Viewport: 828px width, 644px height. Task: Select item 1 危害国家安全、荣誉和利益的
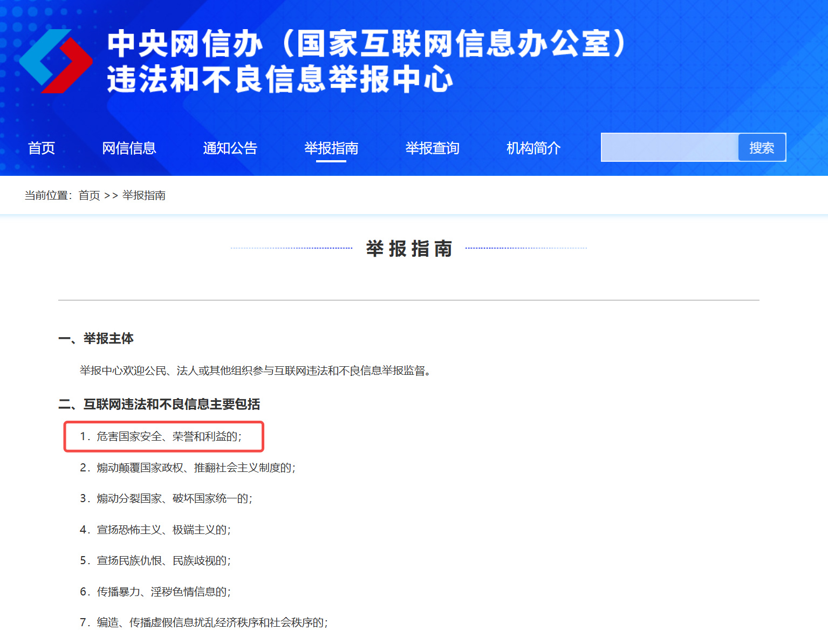click(161, 436)
